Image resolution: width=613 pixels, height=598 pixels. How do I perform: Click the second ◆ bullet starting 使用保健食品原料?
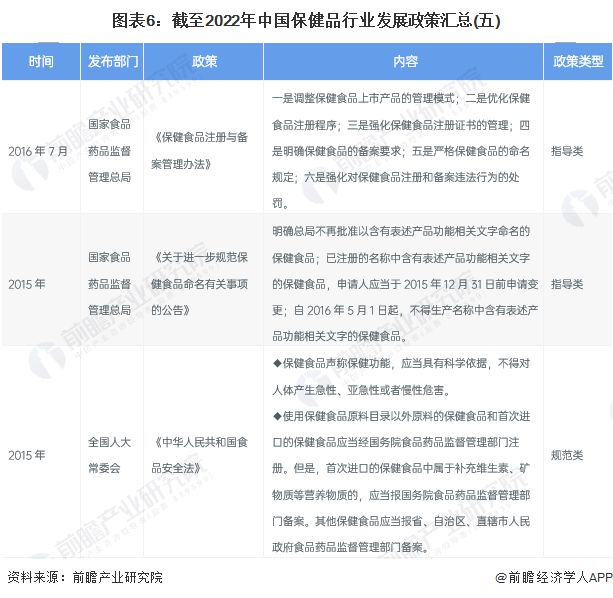tap(277, 414)
